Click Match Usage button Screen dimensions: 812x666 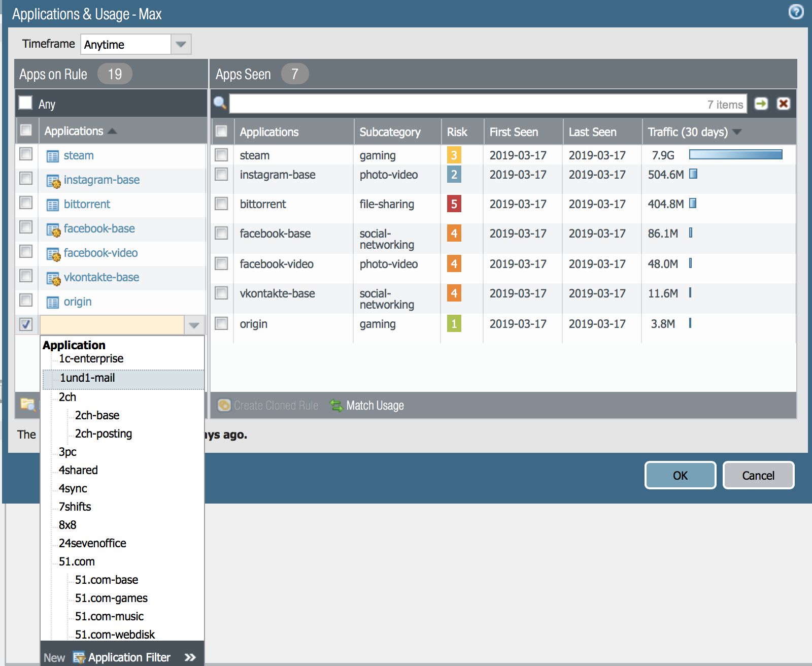(x=367, y=406)
